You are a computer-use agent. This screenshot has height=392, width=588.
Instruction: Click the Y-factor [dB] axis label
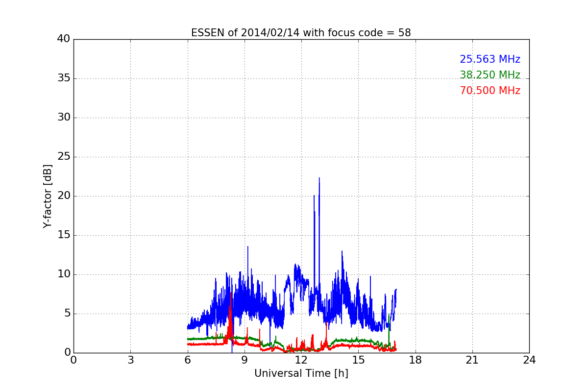pyautogui.click(x=48, y=196)
